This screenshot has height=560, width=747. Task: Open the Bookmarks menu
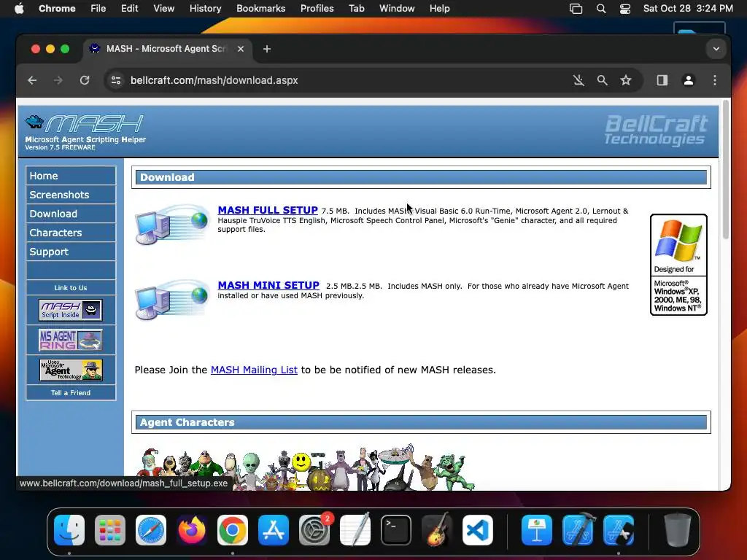pos(260,8)
